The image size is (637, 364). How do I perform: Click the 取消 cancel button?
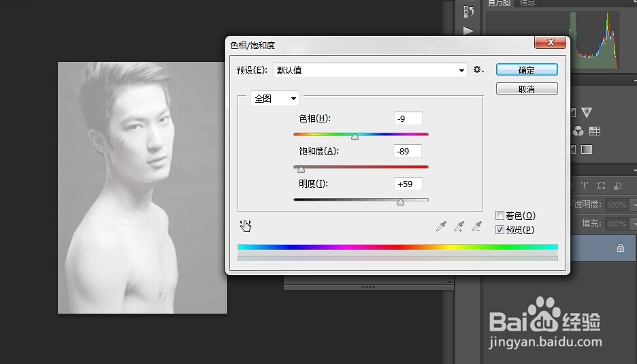(x=527, y=89)
